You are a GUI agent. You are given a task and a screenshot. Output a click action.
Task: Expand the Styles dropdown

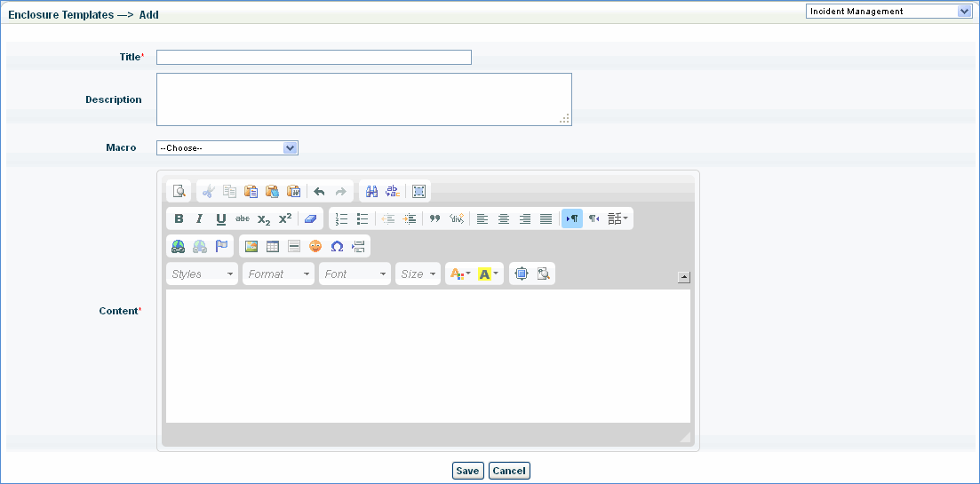[203, 274]
